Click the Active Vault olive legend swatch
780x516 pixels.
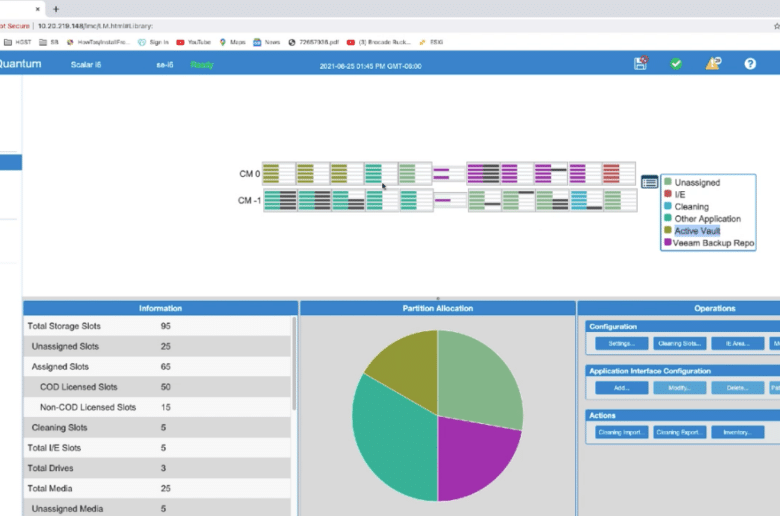click(668, 230)
